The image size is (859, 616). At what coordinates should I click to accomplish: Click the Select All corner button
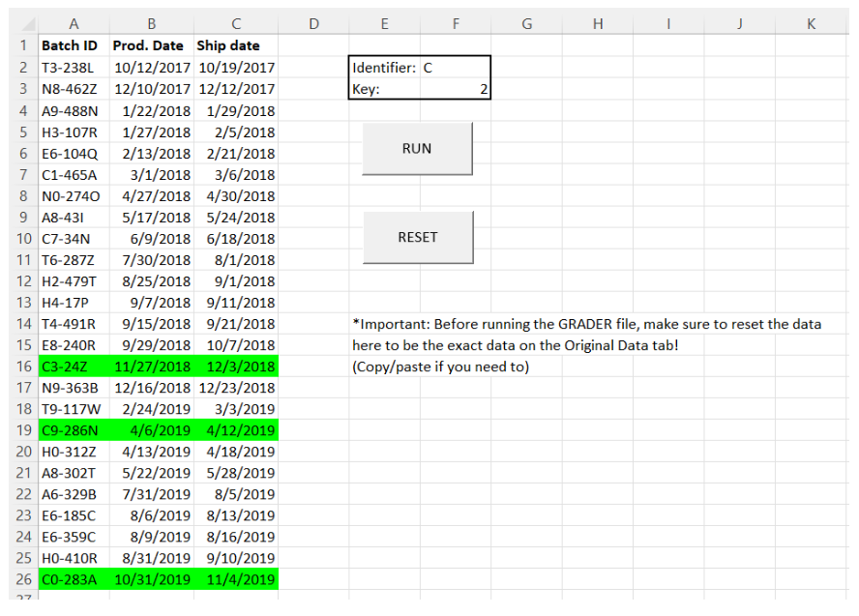pos(22,21)
